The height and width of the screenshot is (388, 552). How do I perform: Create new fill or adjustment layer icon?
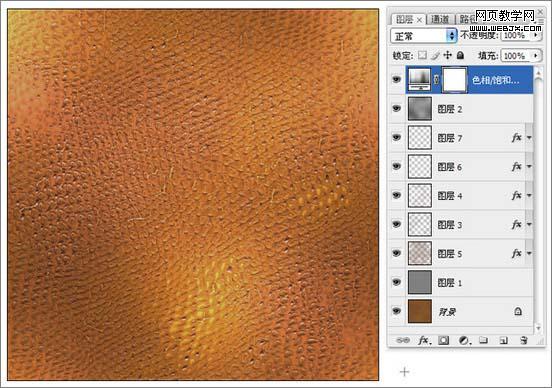point(465,340)
